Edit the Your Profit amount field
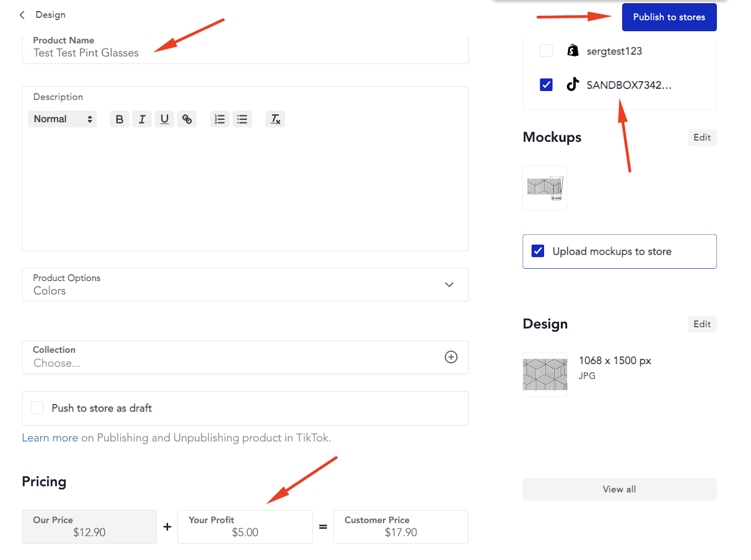This screenshot has width=751, height=560. point(245,527)
